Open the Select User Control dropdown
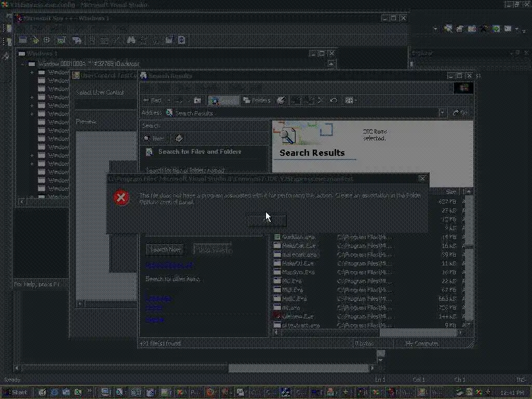The image size is (532, 399). 105,104
